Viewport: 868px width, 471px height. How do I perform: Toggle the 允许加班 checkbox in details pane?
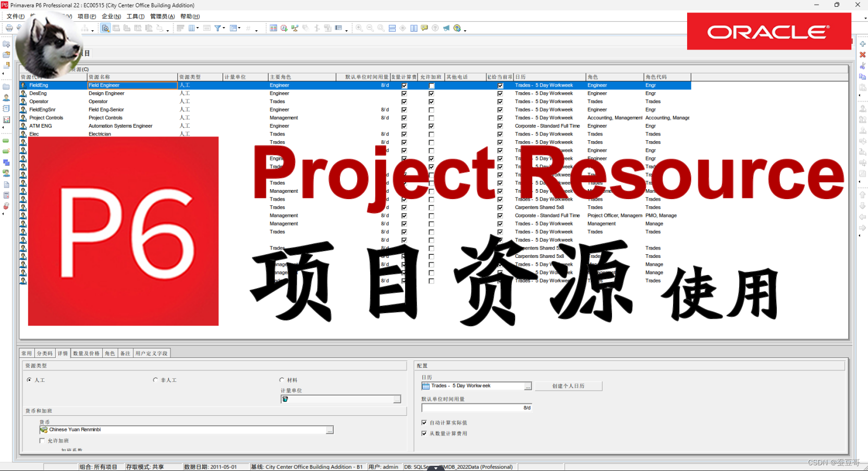(42, 441)
